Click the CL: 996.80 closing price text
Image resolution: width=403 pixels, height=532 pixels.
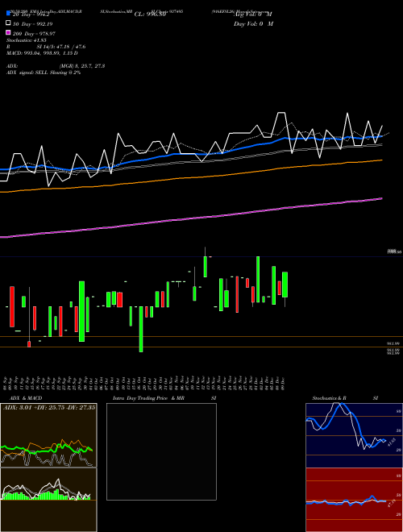(150, 15)
